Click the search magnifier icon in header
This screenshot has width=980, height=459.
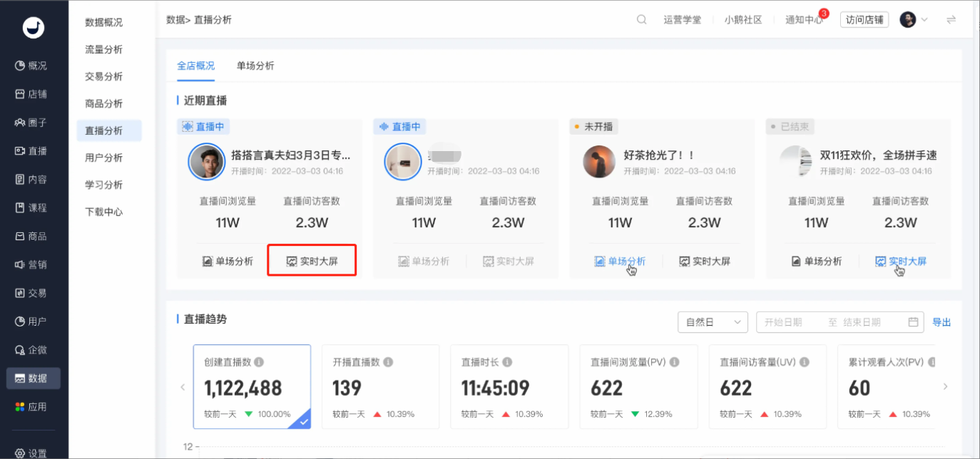coord(641,20)
